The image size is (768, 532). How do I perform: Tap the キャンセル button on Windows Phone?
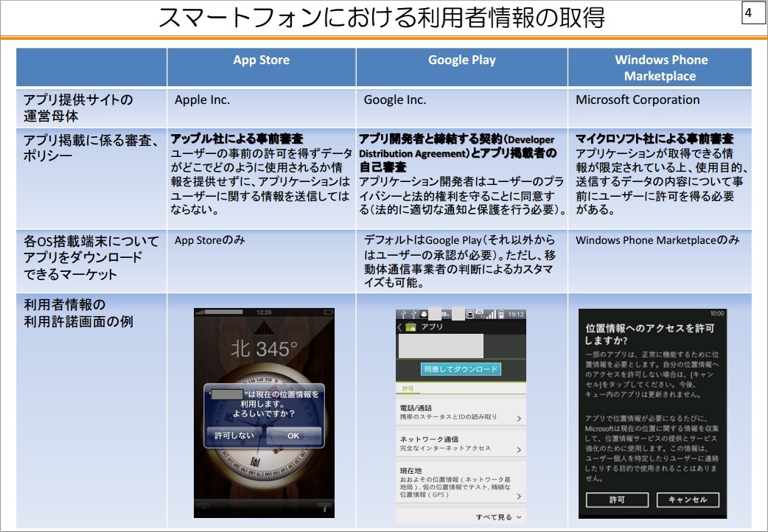click(687, 500)
